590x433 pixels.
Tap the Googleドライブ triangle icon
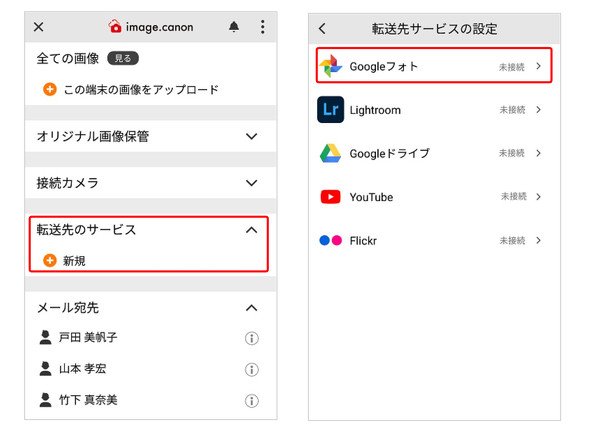(330, 153)
